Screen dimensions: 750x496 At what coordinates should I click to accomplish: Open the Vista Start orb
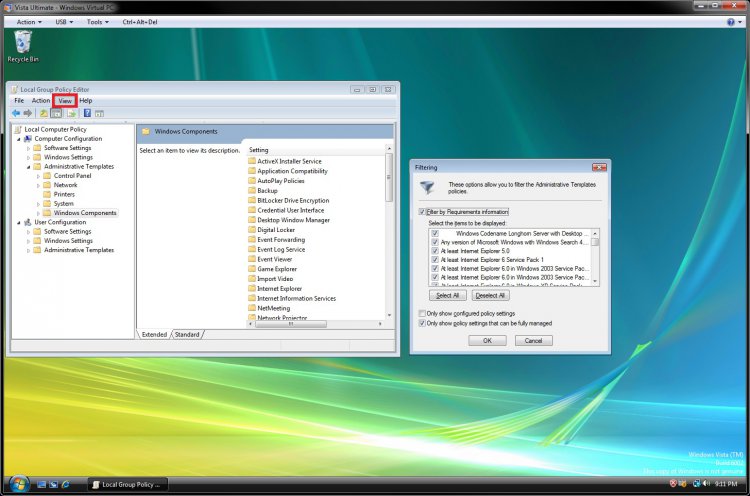(19, 484)
